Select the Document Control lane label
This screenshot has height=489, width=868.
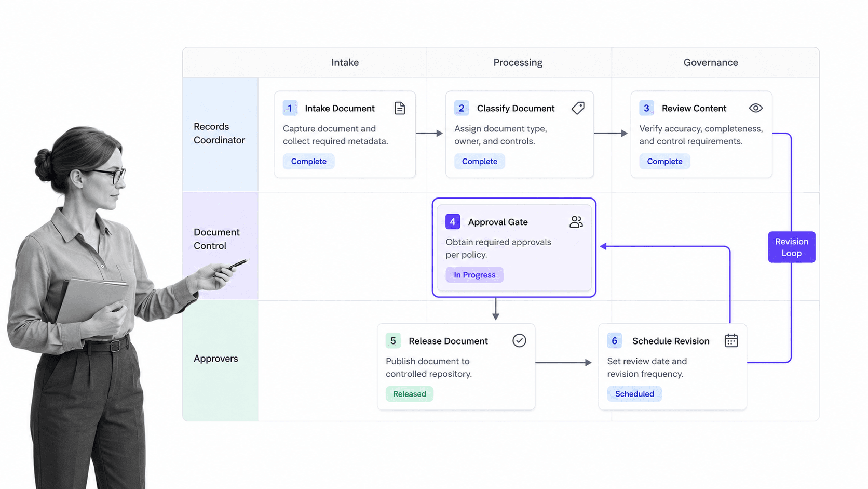[x=216, y=239]
